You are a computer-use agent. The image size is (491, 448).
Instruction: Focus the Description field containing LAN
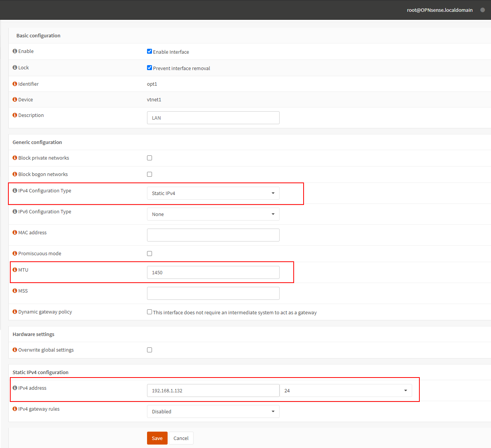point(213,118)
